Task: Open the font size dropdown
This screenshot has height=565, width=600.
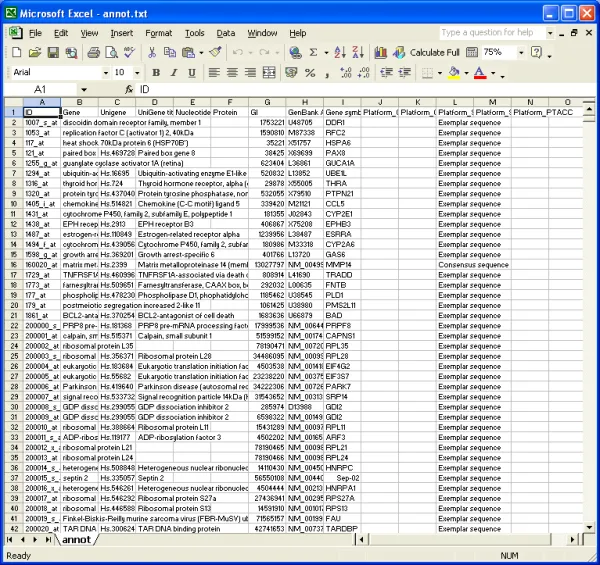Action: pyautogui.click(x=135, y=73)
